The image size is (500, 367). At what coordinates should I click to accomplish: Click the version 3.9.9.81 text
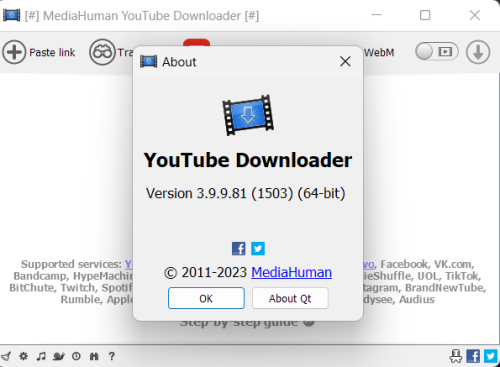click(x=245, y=193)
